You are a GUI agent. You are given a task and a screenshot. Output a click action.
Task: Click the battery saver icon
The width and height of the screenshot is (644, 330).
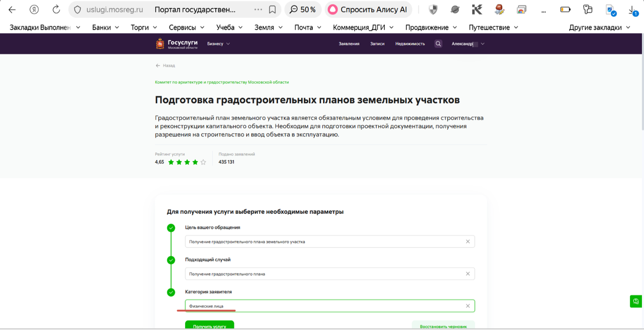tap(565, 10)
